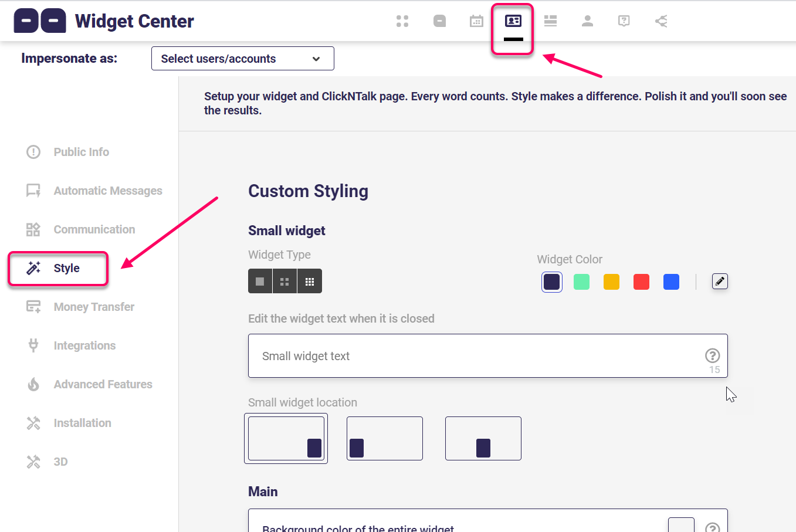This screenshot has width=796, height=532.
Task: Expand the Select users/accounts dropdown
Action: coord(243,59)
